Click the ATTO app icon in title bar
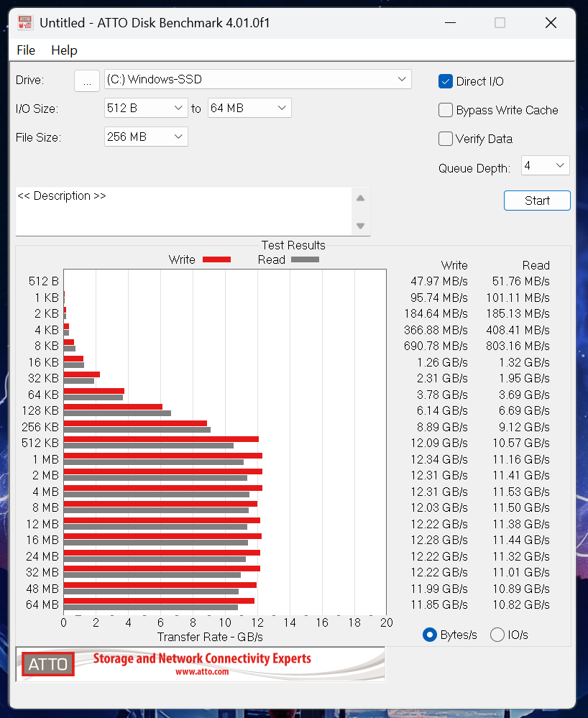 point(24,22)
